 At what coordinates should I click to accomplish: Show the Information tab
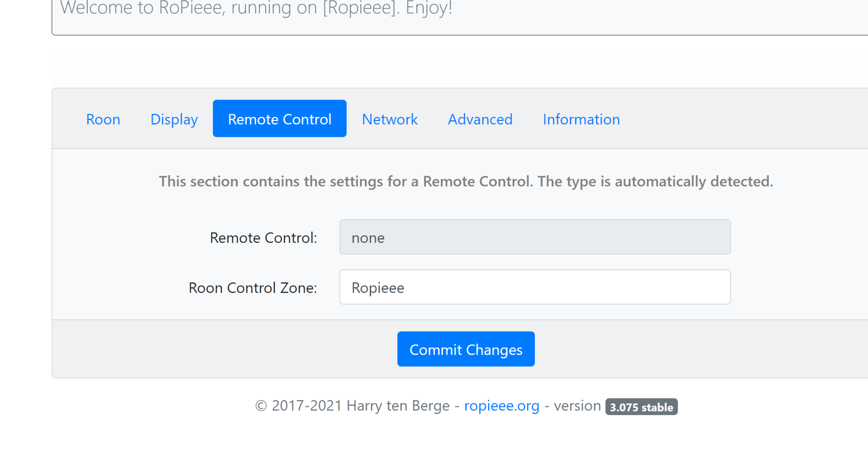(x=581, y=119)
